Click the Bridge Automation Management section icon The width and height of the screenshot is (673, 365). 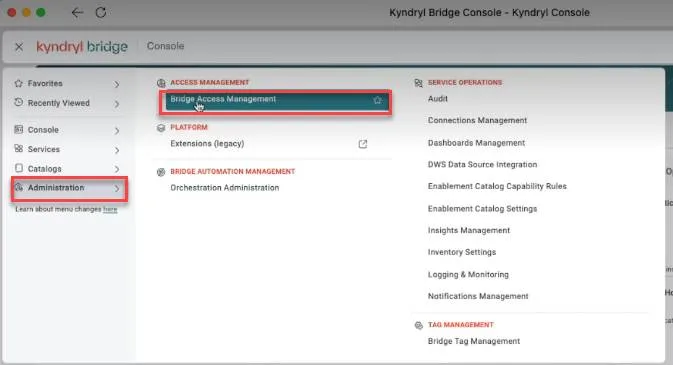point(161,172)
